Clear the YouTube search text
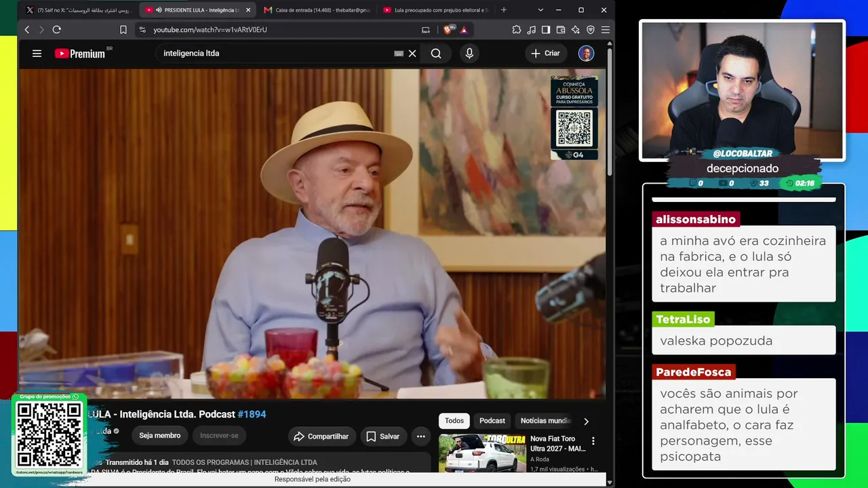This screenshot has height=488, width=868. 412,54
